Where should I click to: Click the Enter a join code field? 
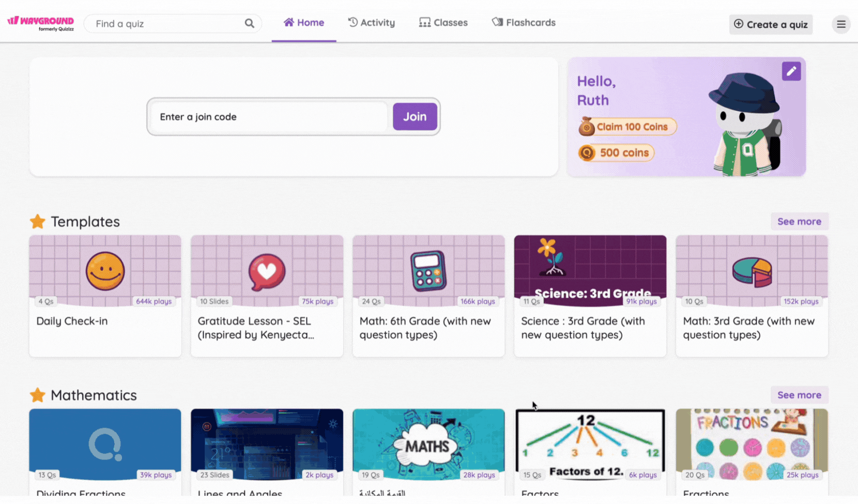[x=269, y=117]
